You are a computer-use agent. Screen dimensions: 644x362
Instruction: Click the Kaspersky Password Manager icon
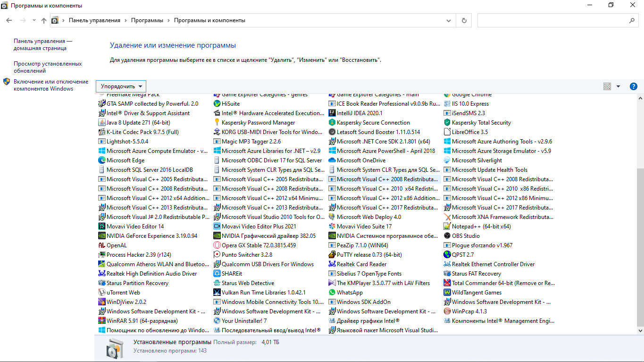click(217, 123)
